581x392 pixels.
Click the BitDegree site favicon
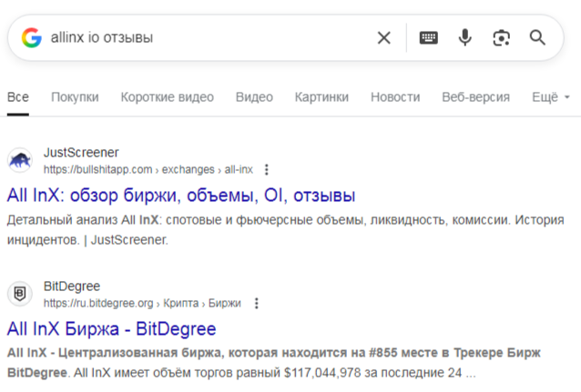coord(20,295)
